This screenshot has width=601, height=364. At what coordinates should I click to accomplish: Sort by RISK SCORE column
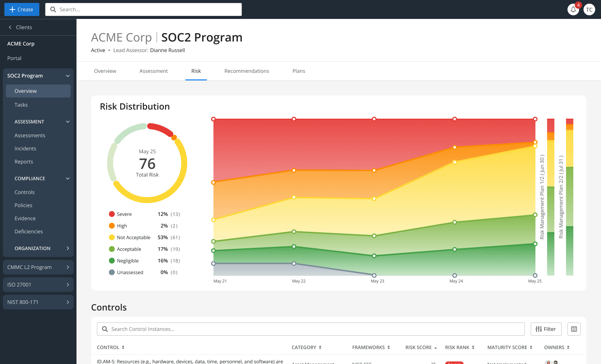(421, 348)
